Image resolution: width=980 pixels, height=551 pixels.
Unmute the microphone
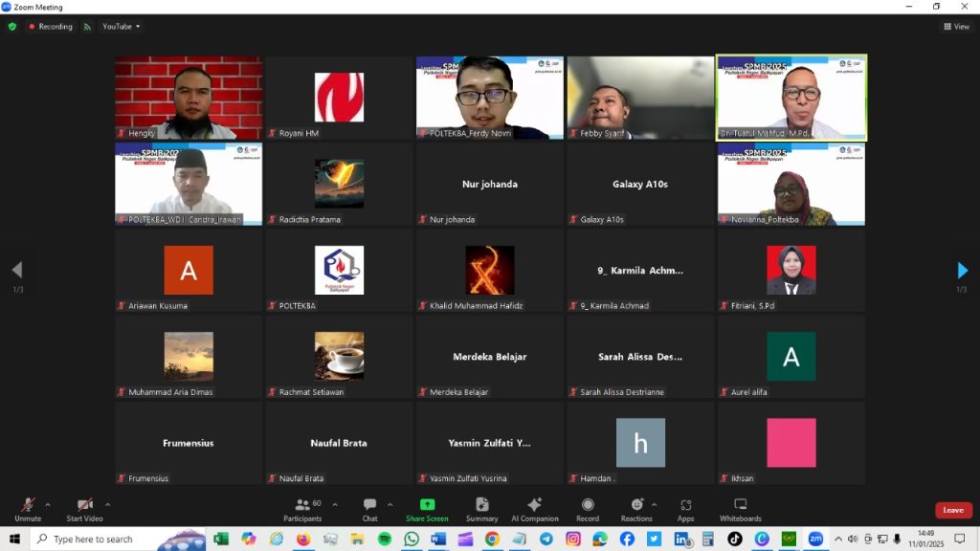click(x=28, y=509)
